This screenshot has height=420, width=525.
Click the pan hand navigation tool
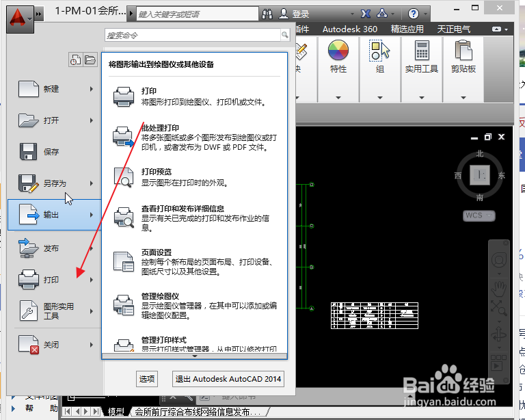coord(498,289)
